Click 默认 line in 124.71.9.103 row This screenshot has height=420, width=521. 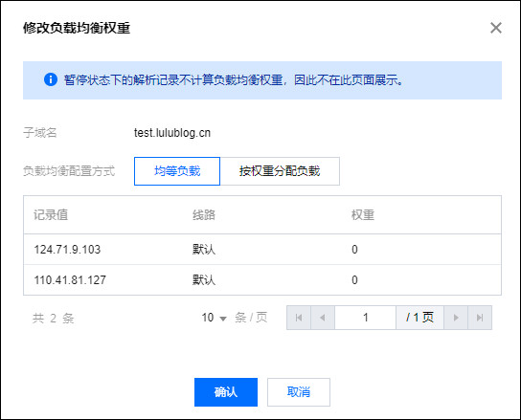[204, 250]
